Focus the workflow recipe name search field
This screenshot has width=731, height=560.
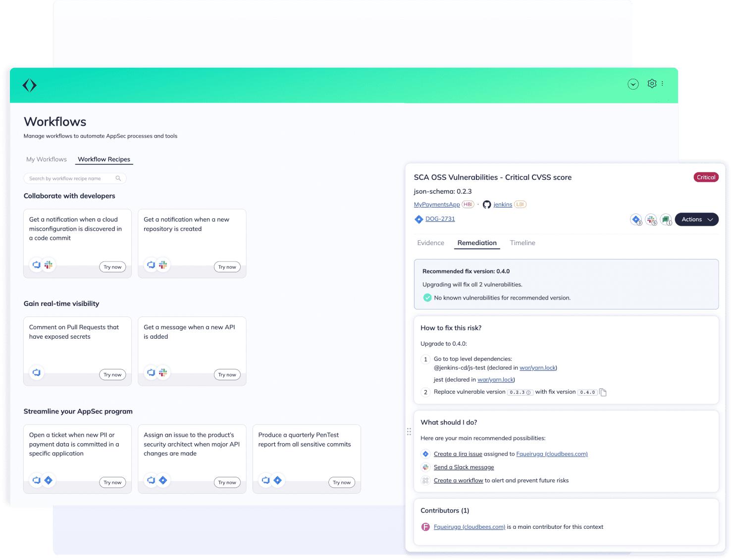click(69, 178)
